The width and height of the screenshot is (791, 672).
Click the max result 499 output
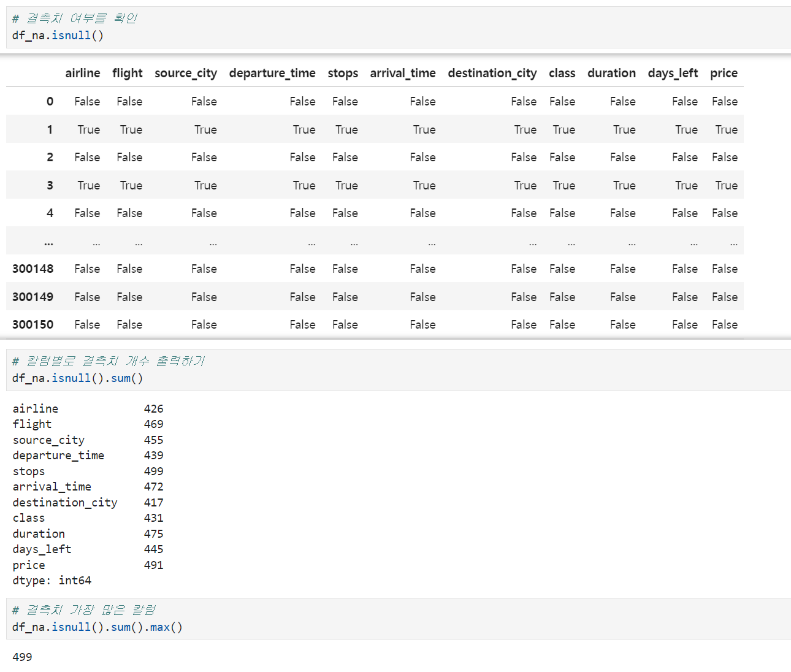tap(22, 657)
